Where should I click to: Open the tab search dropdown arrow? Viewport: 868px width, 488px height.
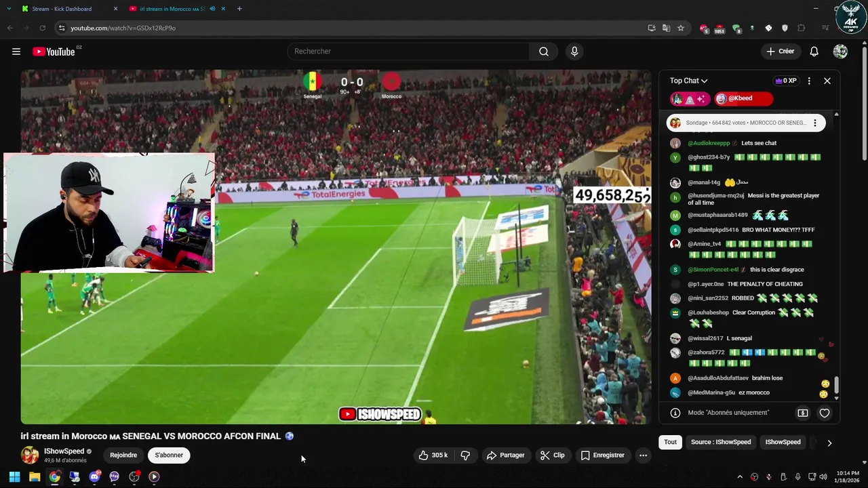click(x=9, y=9)
